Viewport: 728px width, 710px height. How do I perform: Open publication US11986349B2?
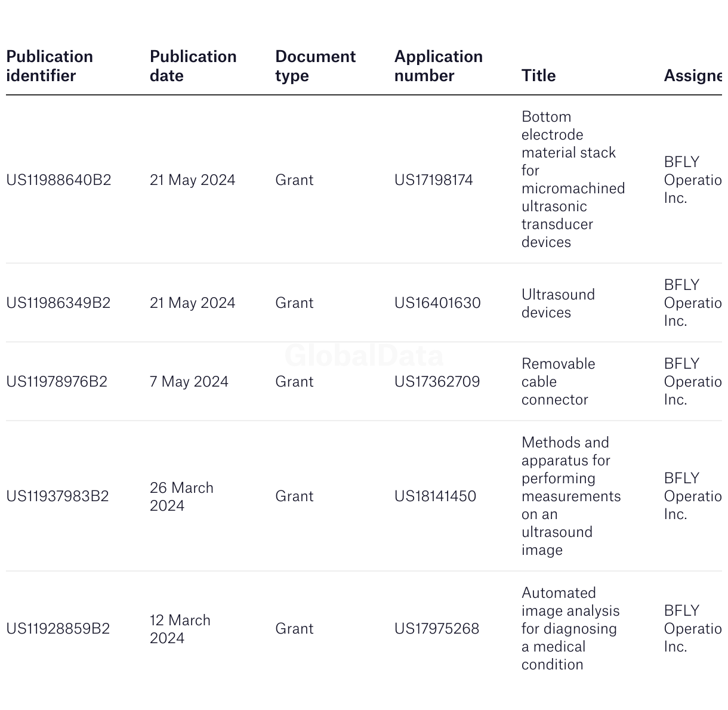coord(58,302)
